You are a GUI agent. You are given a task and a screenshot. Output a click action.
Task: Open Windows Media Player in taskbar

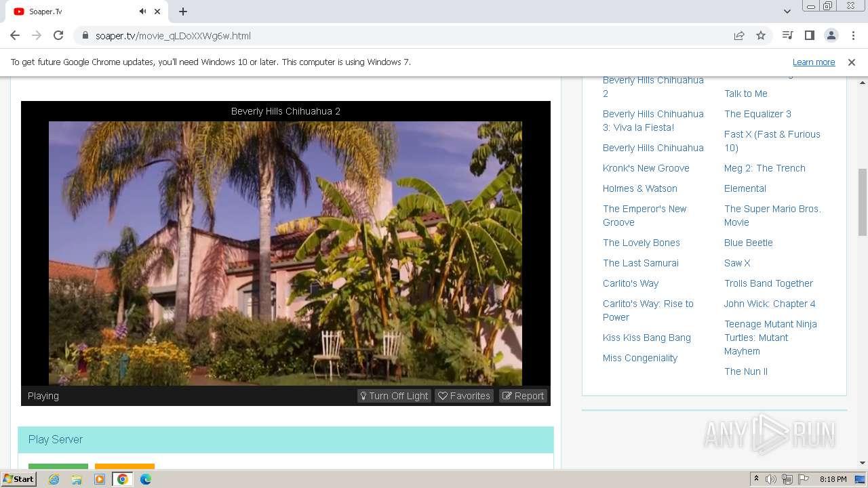(x=100, y=479)
